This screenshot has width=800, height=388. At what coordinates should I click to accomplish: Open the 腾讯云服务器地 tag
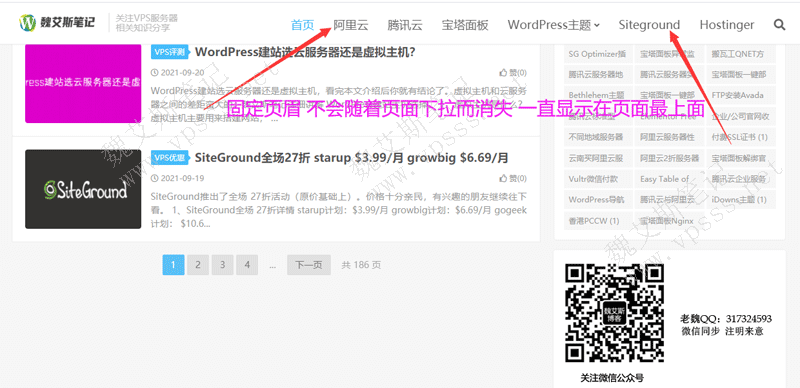(x=597, y=75)
